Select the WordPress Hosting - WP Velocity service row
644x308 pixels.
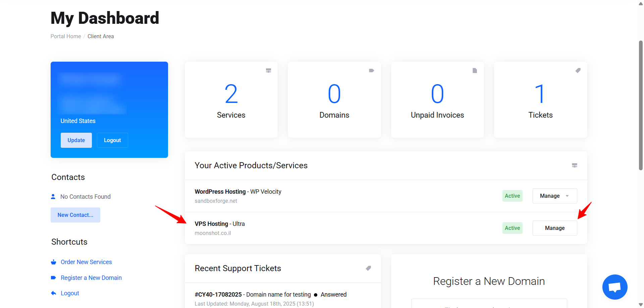pos(386,196)
